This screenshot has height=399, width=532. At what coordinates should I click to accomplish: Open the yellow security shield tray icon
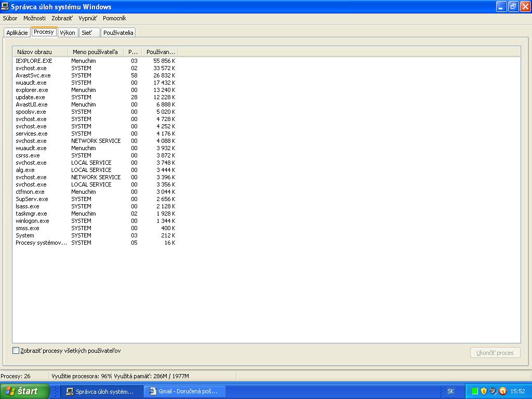[484, 391]
